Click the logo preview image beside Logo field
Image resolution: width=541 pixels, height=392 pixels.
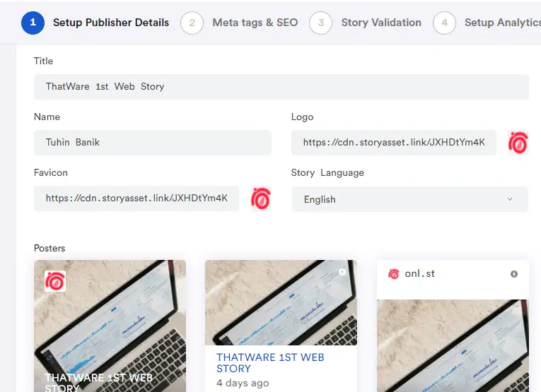518,142
